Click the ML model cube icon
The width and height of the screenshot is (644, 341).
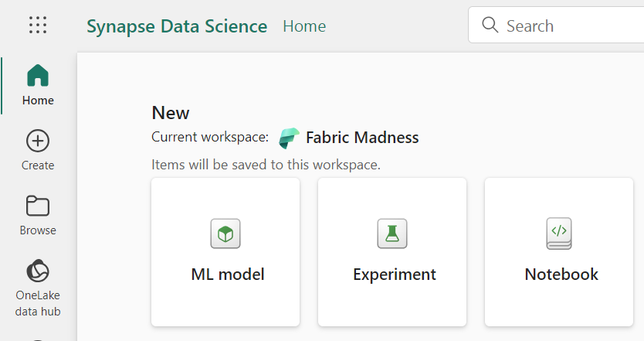tap(225, 233)
